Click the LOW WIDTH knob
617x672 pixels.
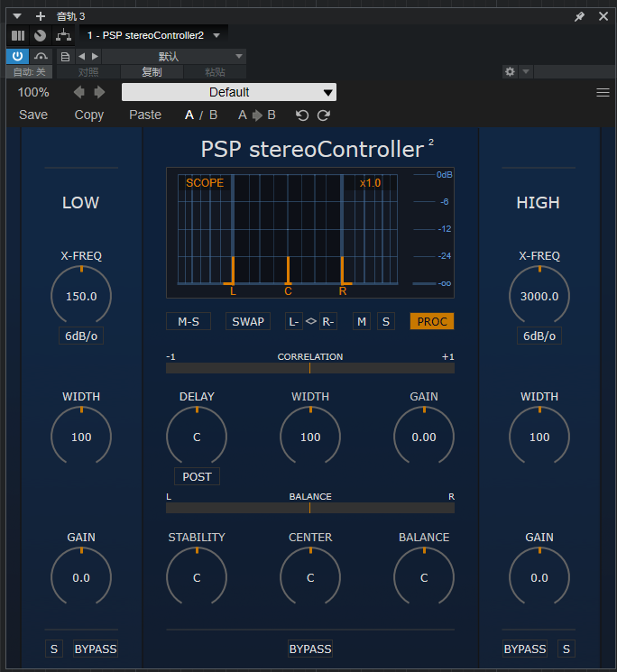pyautogui.click(x=81, y=437)
